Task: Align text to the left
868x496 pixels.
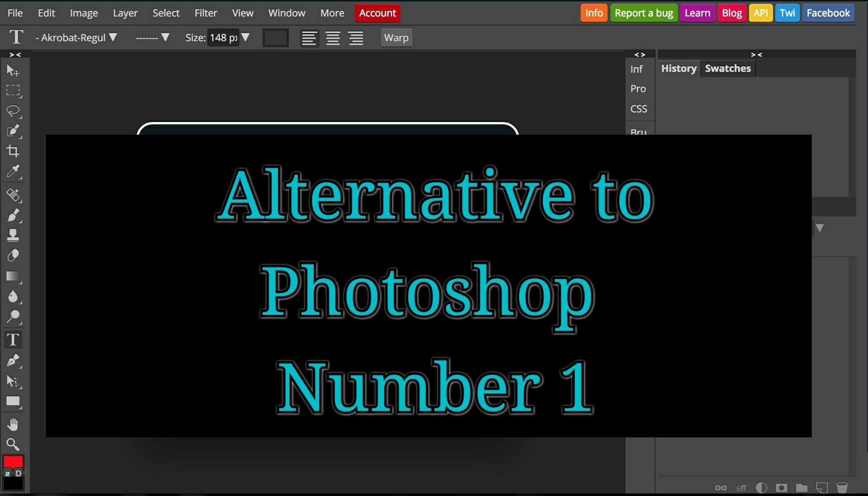Action: pos(309,38)
